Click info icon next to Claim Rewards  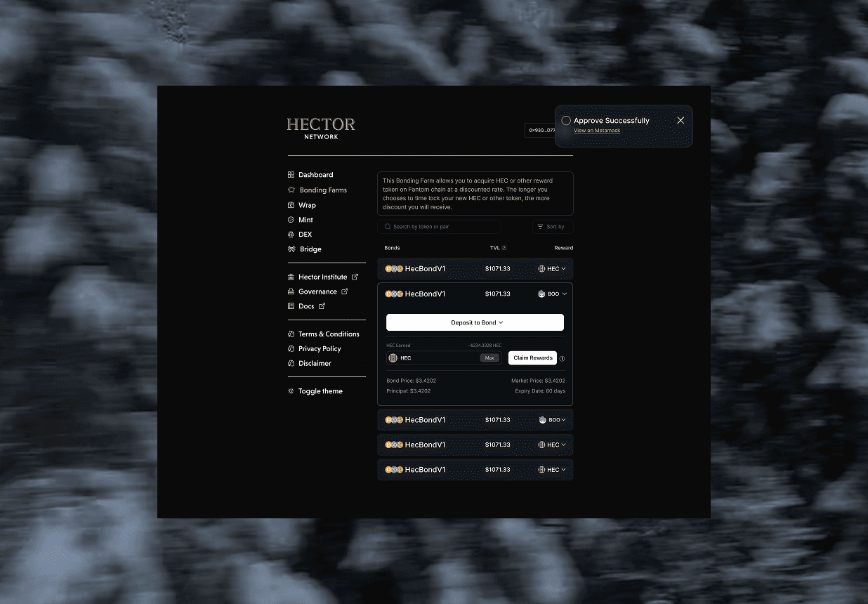click(x=562, y=358)
